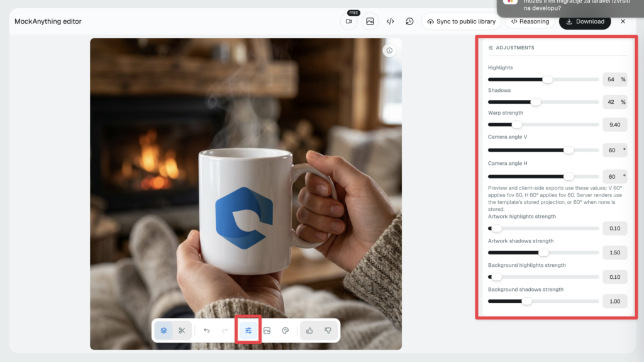Click the Warp strength field showing 9.40
The image size is (644, 362).
click(x=615, y=125)
